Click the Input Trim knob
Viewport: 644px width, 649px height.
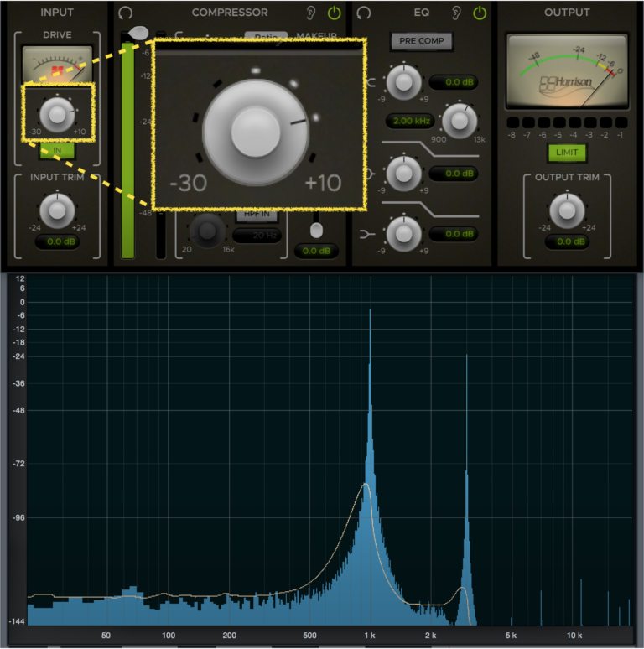(x=57, y=210)
